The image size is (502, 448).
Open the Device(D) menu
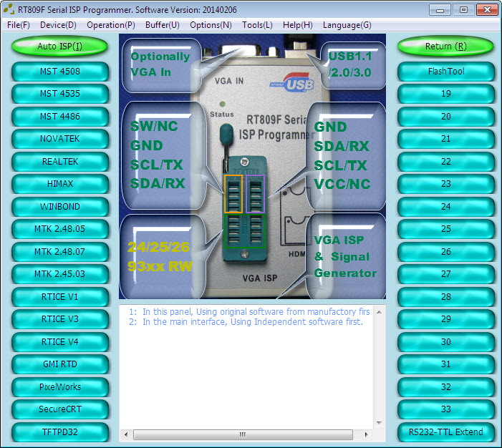pos(58,25)
